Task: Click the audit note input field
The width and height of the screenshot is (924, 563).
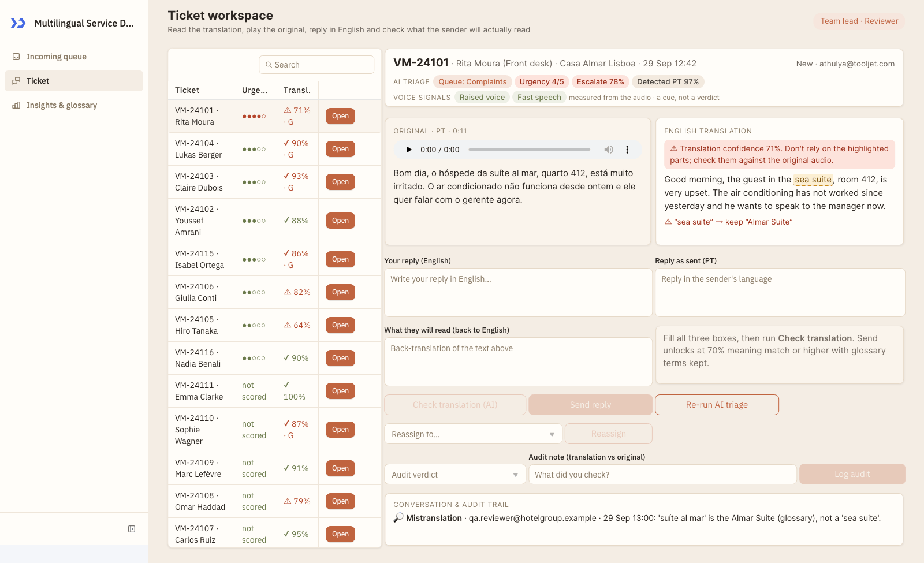Action: pos(662,475)
